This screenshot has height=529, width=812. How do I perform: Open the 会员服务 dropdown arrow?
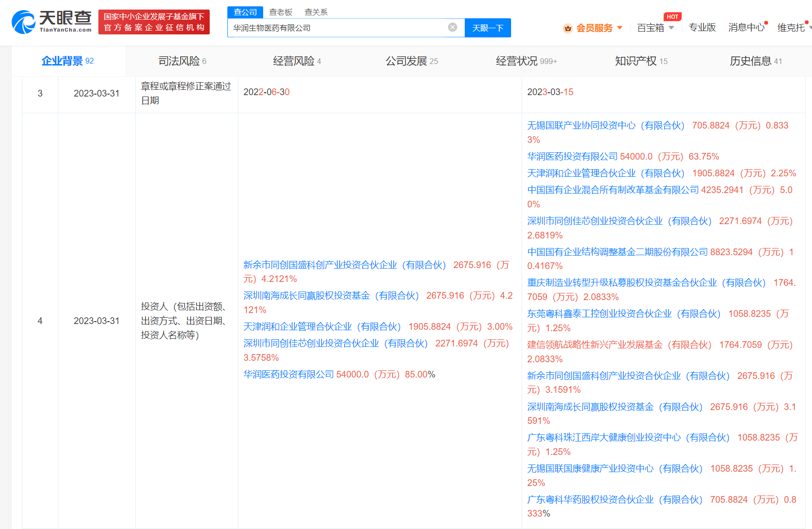[620, 28]
